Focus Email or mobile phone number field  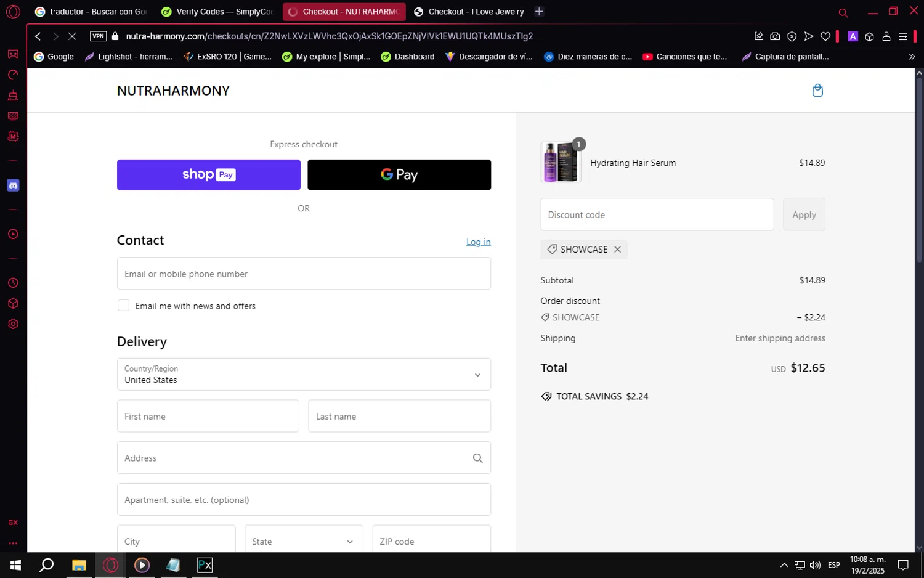(x=304, y=274)
